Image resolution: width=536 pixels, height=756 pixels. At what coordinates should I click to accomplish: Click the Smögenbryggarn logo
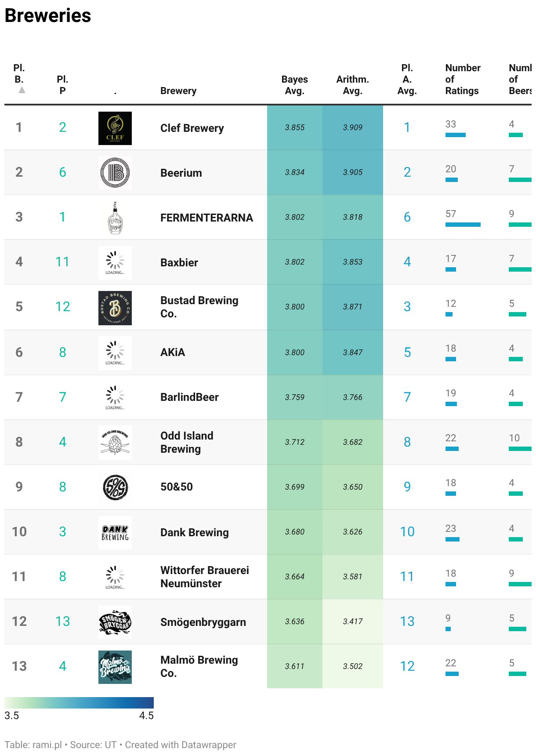pyautogui.click(x=115, y=622)
